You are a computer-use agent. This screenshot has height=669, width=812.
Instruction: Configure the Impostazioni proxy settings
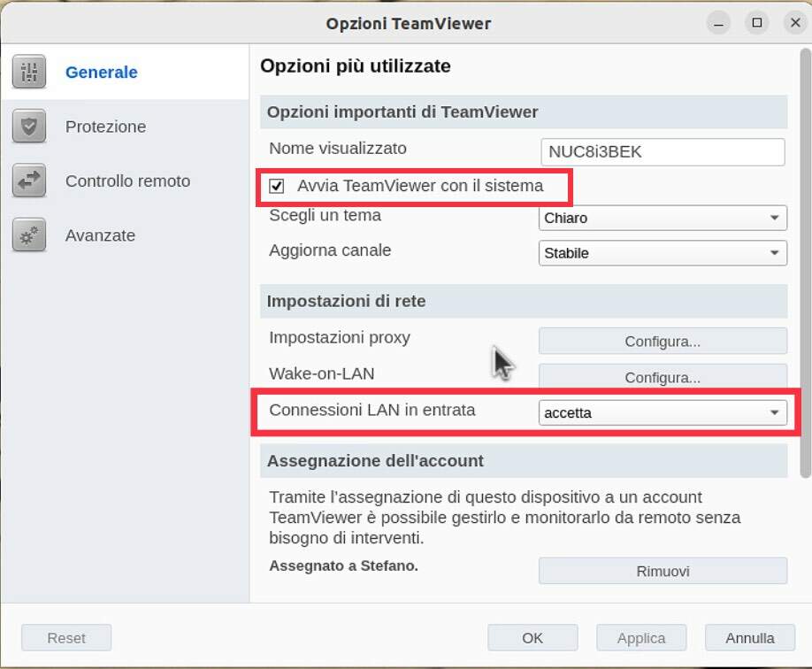tap(663, 342)
